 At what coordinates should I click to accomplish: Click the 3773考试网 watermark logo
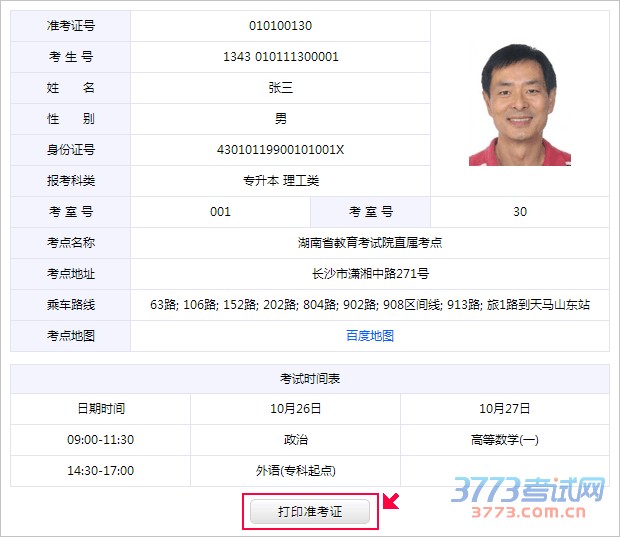[528, 491]
